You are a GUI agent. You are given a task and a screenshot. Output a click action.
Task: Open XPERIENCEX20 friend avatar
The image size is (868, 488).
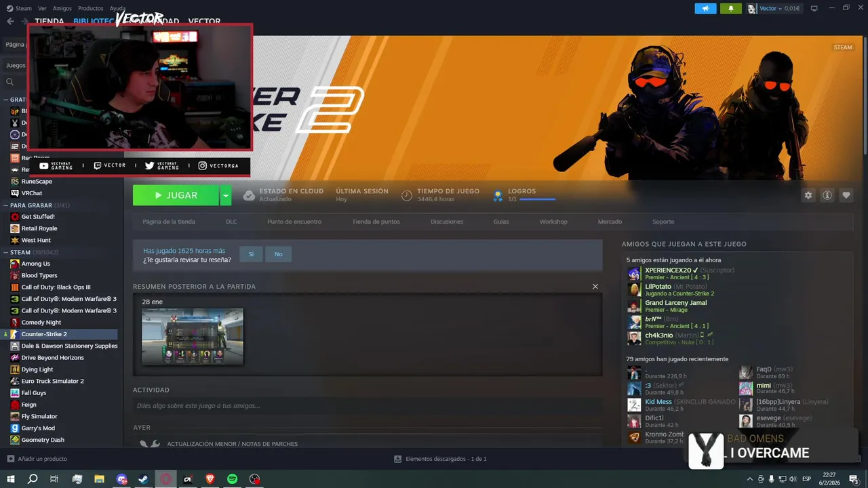coord(634,274)
